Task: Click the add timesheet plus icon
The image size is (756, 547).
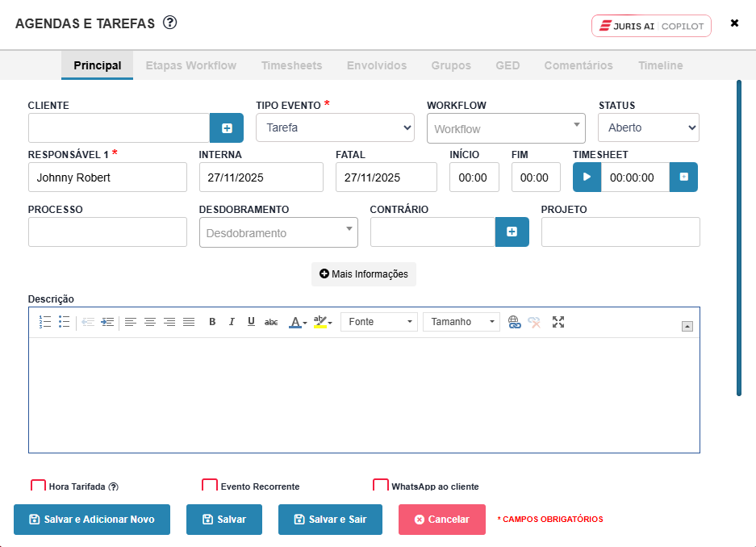Action: tap(683, 177)
